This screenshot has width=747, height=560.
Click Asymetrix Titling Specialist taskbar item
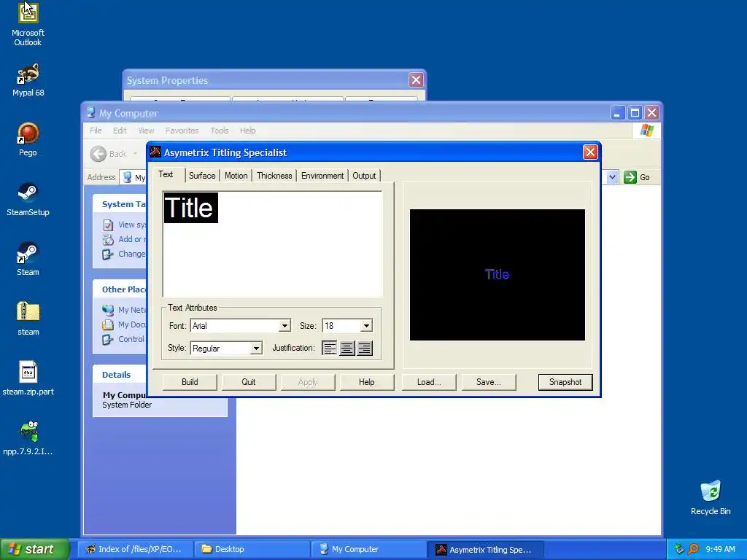point(485,549)
